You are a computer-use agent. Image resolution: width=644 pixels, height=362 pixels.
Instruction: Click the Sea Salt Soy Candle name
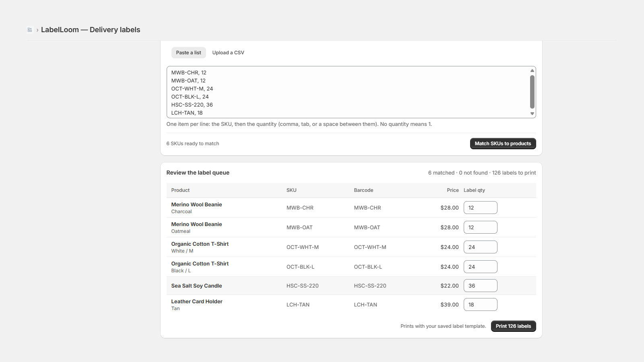[x=196, y=286]
